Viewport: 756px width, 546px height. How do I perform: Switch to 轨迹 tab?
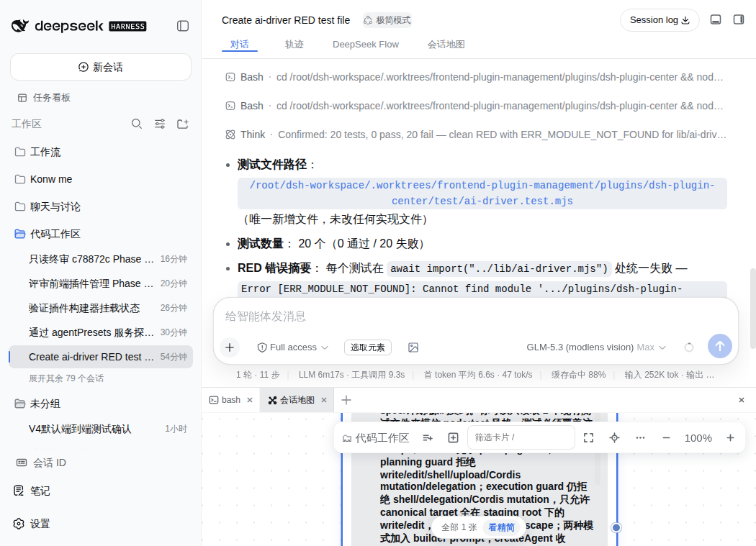pos(294,45)
